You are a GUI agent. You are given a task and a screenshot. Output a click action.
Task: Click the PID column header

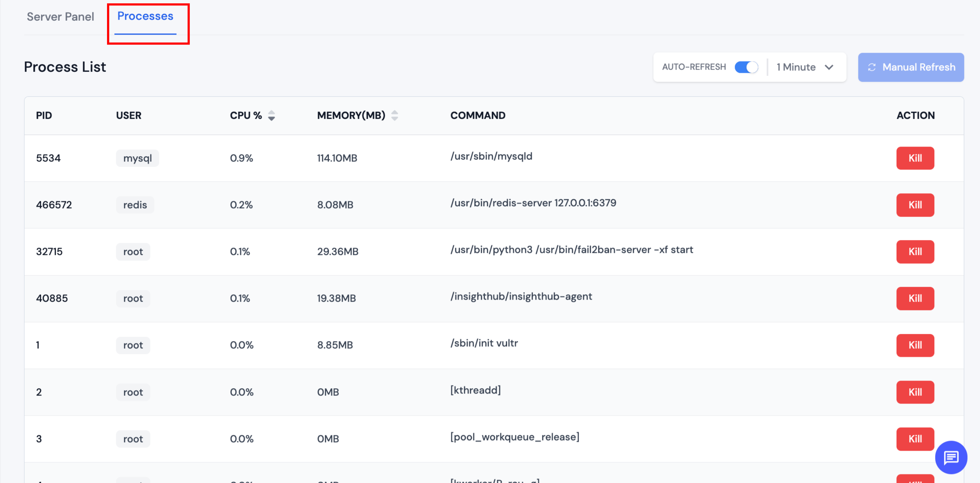(x=44, y=116)
